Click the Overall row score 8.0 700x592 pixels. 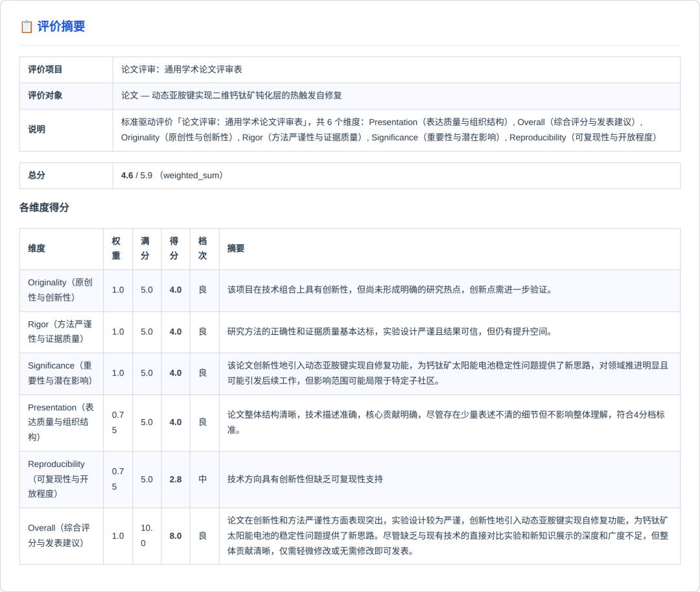pyautogui.click(x=176, y=536)
